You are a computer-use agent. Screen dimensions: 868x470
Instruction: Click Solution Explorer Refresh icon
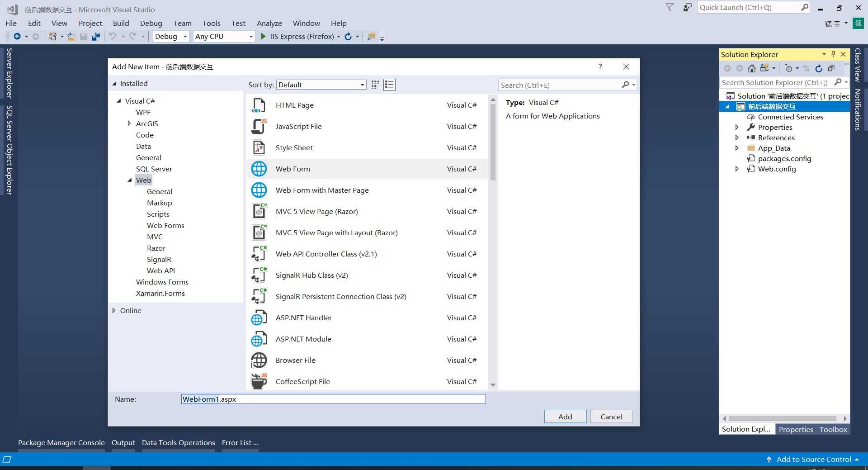click(818, 68)
